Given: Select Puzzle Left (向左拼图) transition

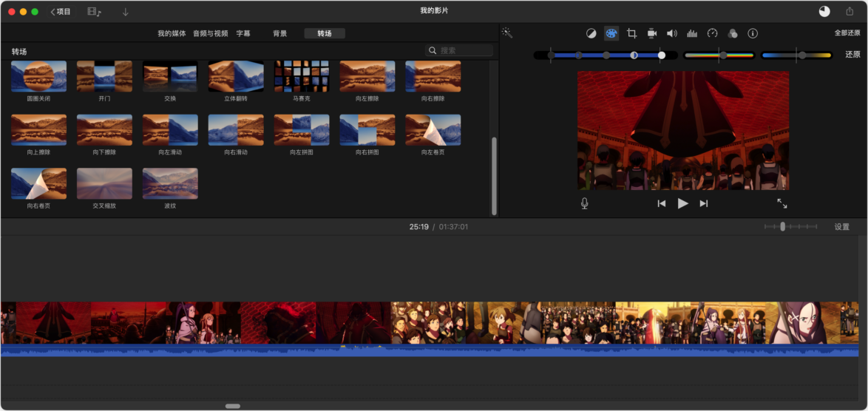Looking at the screenshot, I should [x=302, y=130].
